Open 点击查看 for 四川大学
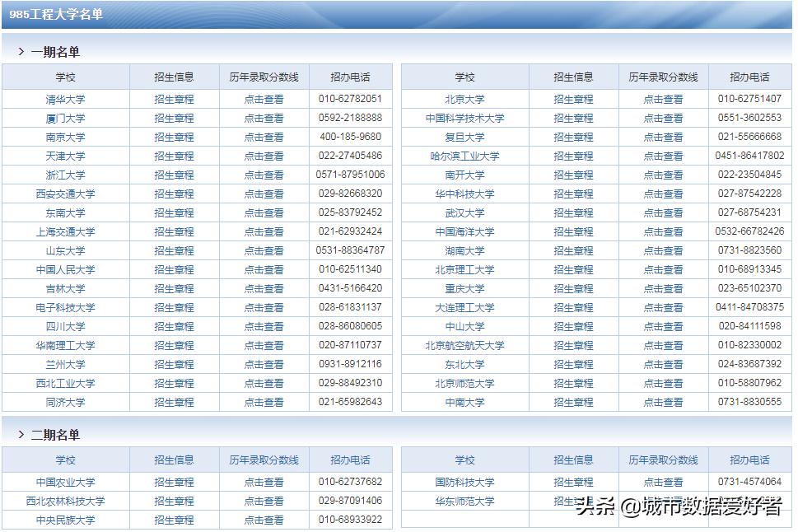The height and width of the screenshot is (532, 798). coord(264,326)
